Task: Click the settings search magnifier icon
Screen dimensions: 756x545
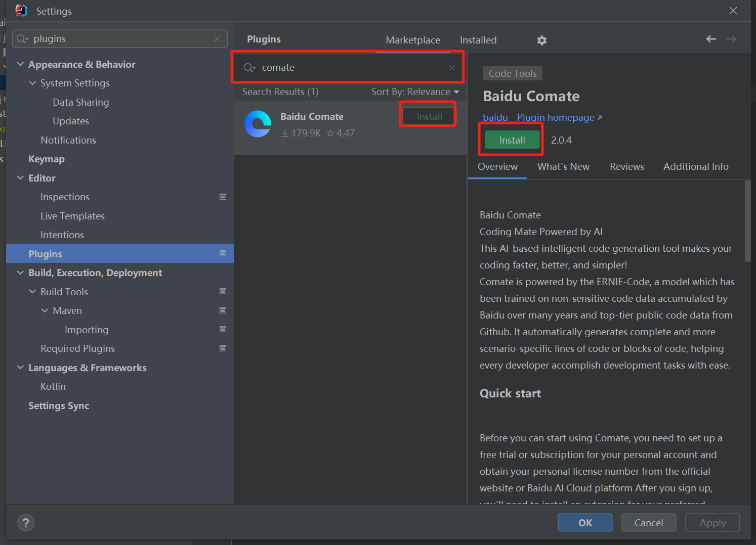Action: click(x=22, y=39)
